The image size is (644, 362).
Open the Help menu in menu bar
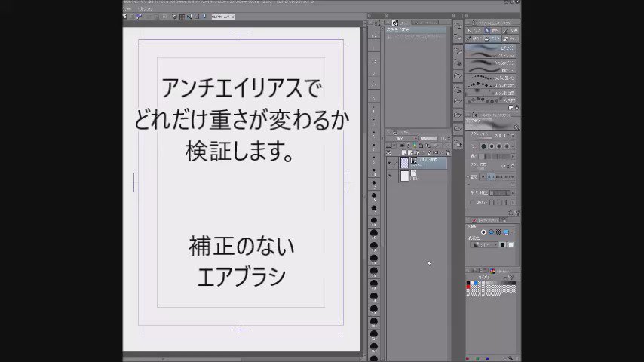coord(144,8)
